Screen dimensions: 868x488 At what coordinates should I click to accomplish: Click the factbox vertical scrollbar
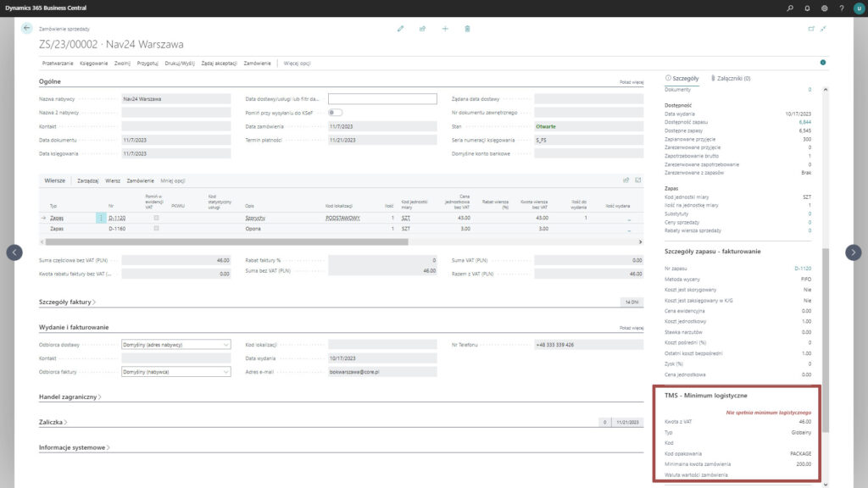coord(826,341)
